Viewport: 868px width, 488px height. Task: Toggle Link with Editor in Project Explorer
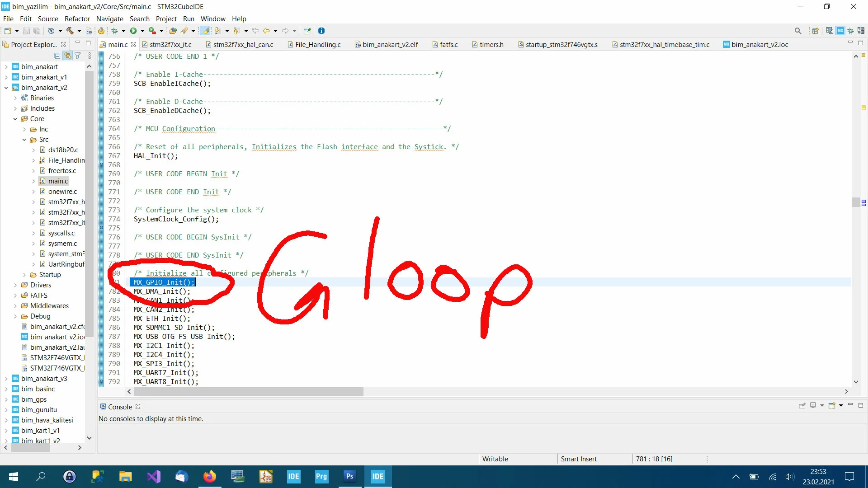click(67, 56)
